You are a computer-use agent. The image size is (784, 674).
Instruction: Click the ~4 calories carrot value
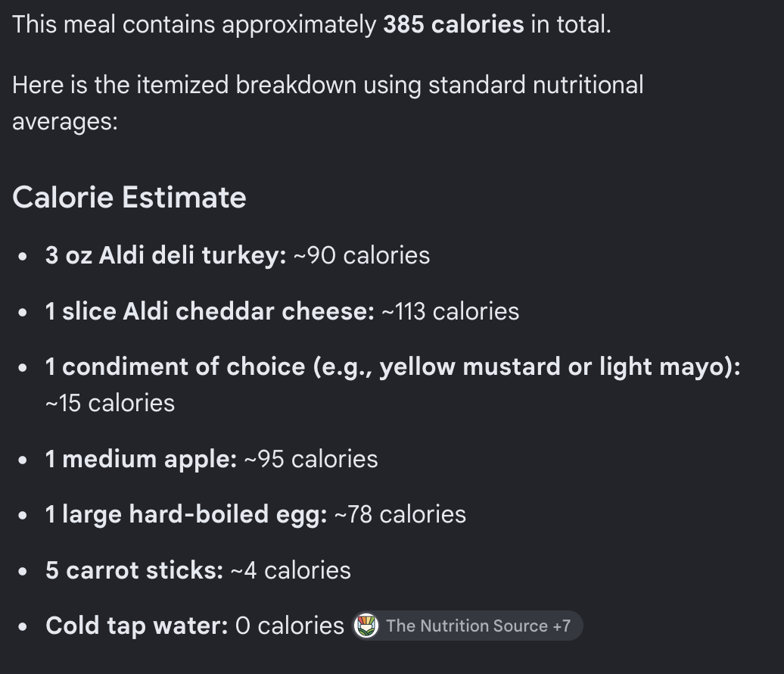point(291,570)
